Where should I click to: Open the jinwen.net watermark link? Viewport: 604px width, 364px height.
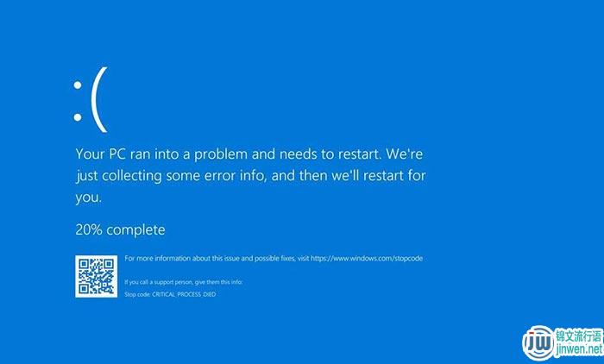click(579, 349)
